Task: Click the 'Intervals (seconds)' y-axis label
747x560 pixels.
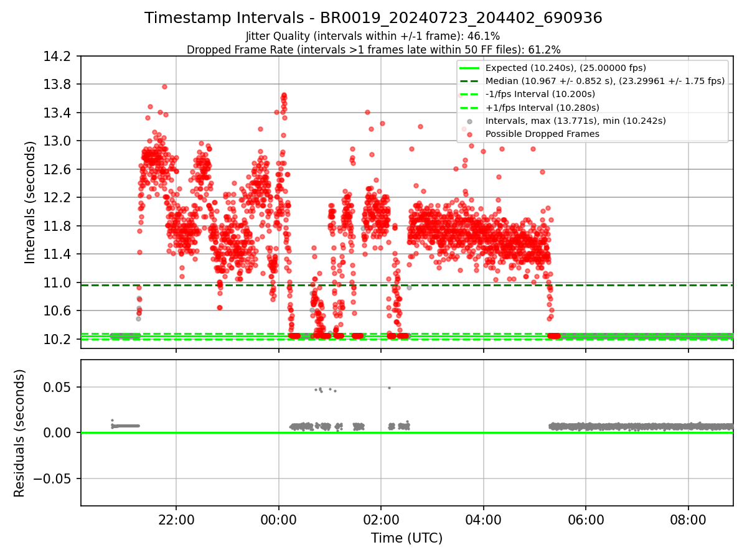Action: tap(30, 202)
